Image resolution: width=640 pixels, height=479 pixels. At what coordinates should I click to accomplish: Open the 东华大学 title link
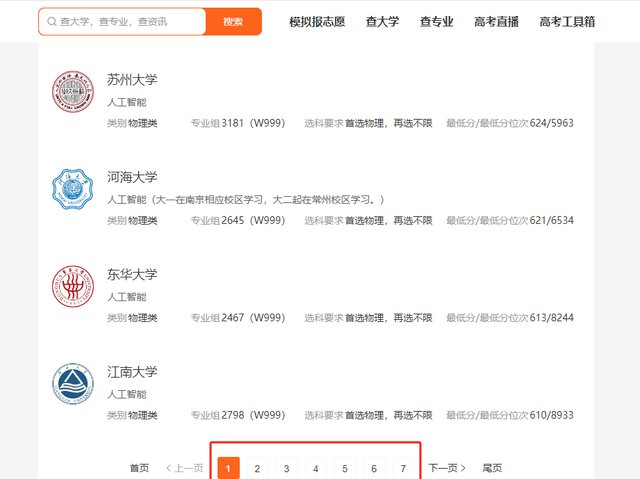[x=132, y=275]
